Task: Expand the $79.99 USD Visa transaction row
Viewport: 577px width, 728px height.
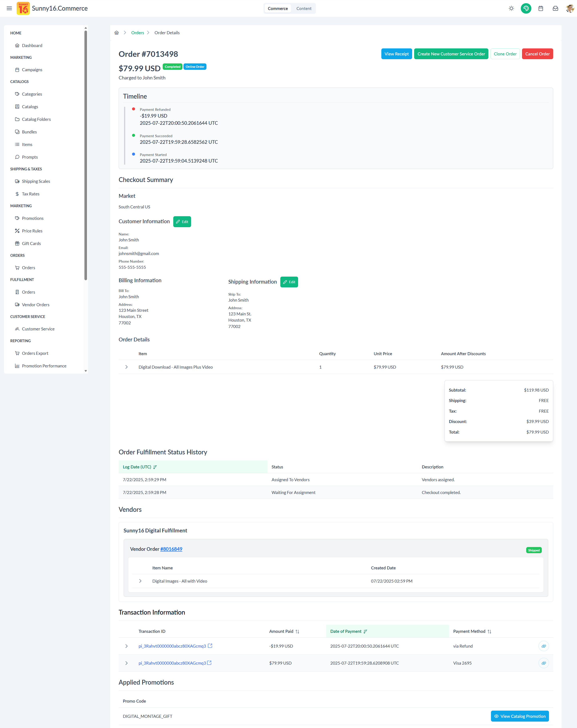Action: coord(126,663)
